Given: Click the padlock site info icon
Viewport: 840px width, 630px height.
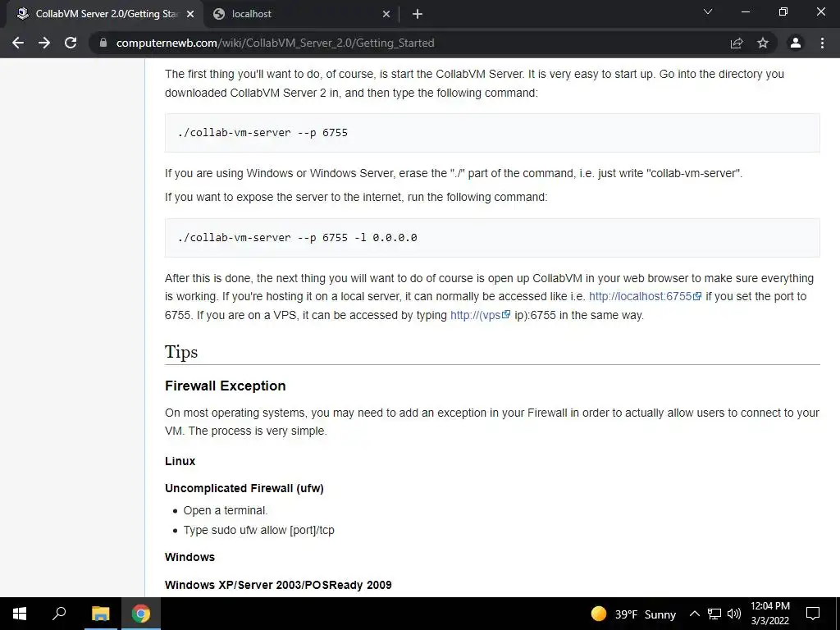Looking at the screenshot, I should point(103,43).
